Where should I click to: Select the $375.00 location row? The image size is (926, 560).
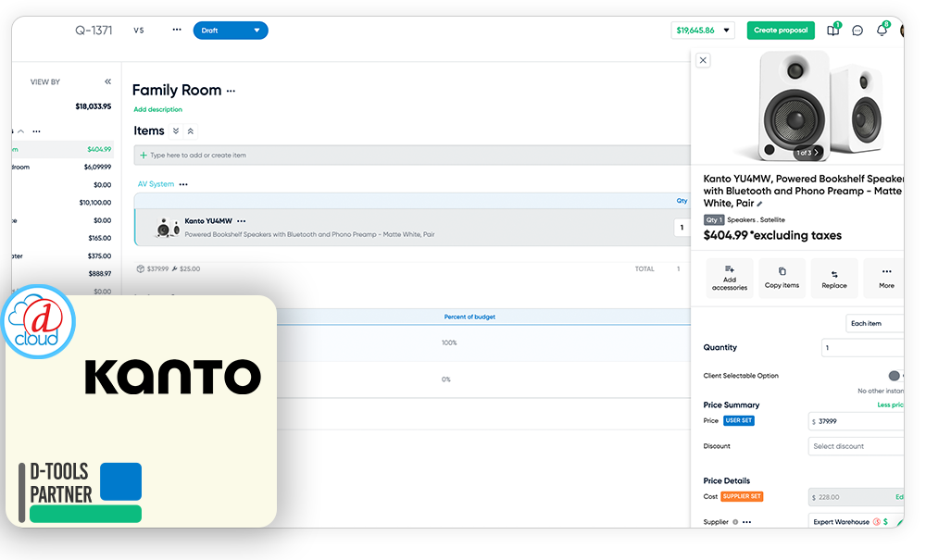pyautogui.click(x=62, y=256)
